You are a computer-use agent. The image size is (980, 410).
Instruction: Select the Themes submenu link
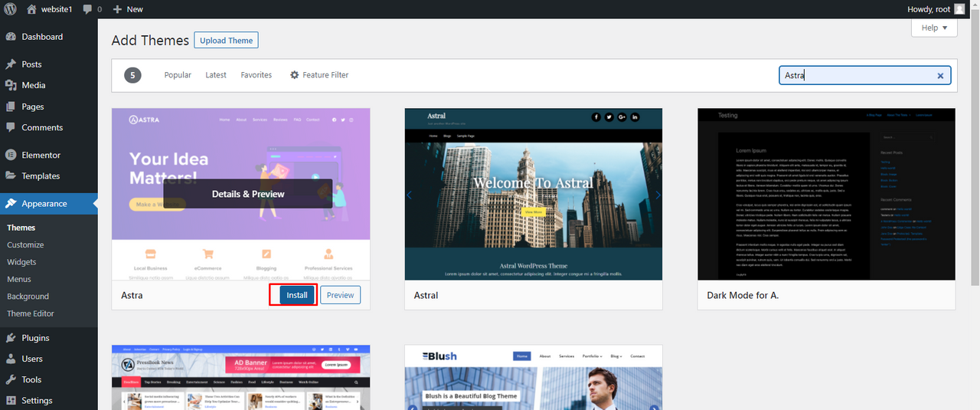click(21, 228)
